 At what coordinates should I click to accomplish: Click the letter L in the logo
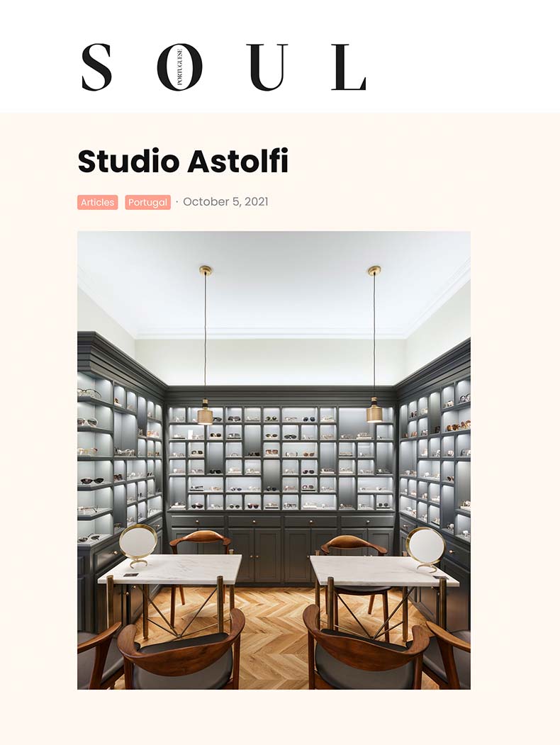pyautogui.click(x=349, y=67)
